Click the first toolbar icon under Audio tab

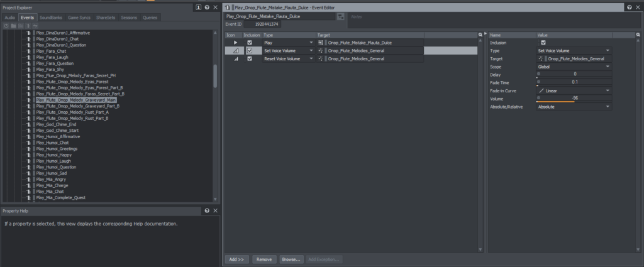click(x=6, y=26)
